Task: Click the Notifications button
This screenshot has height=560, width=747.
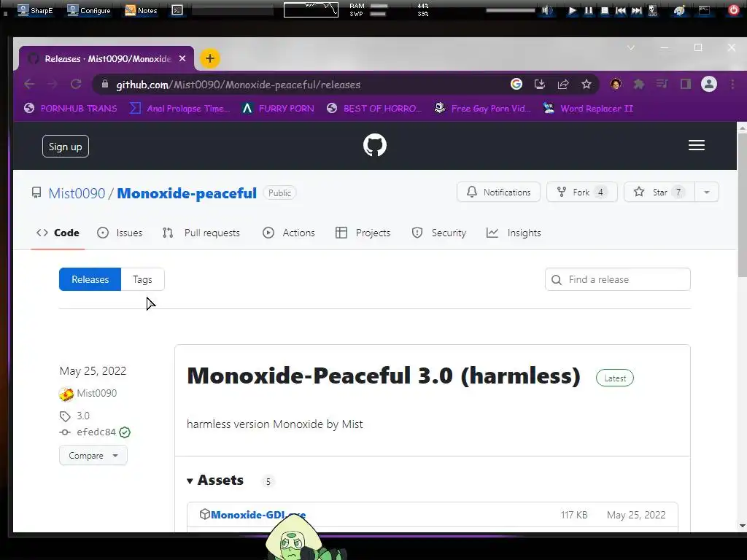Action: (x=498, y=192)
